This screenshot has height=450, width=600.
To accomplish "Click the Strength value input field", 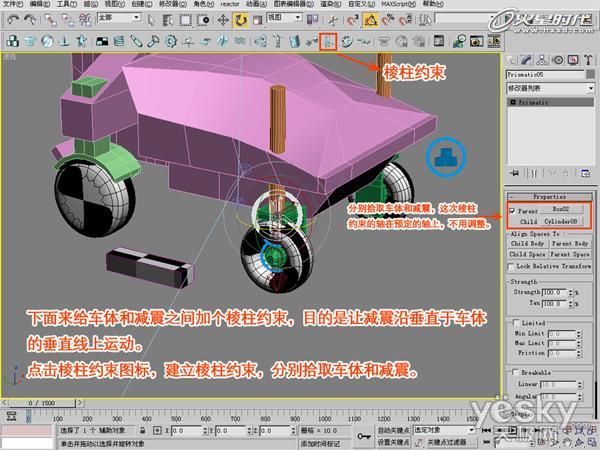I will 554,292.
